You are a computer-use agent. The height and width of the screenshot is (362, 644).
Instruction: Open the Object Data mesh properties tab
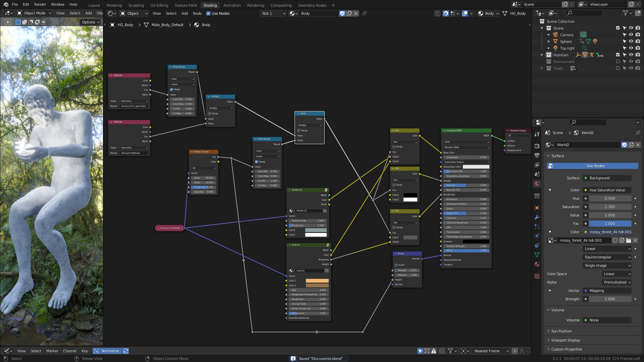tap(537, 255)
